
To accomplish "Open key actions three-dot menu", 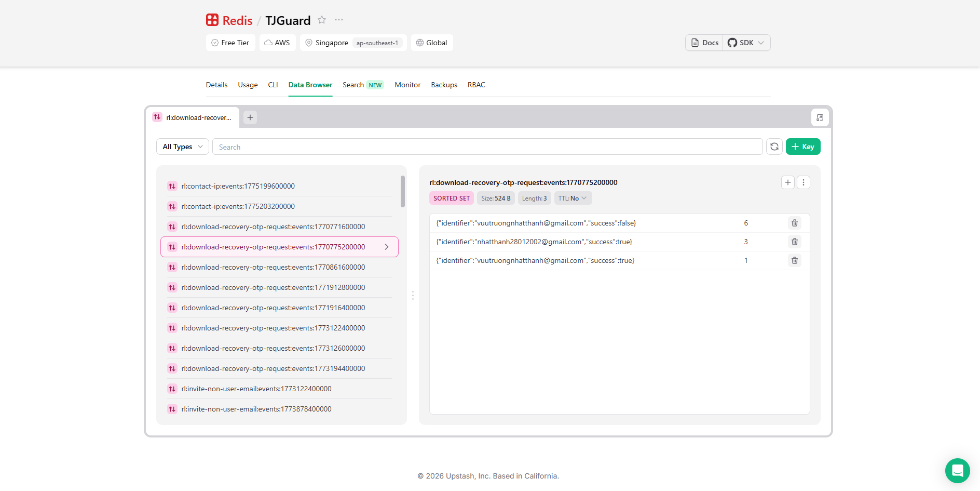I will tap(803, 182).
